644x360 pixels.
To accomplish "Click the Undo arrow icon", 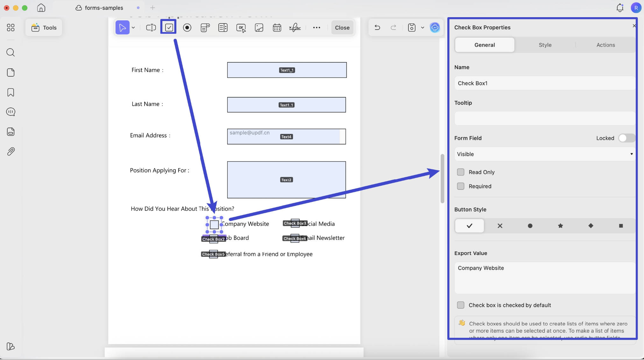I will 377,27.
